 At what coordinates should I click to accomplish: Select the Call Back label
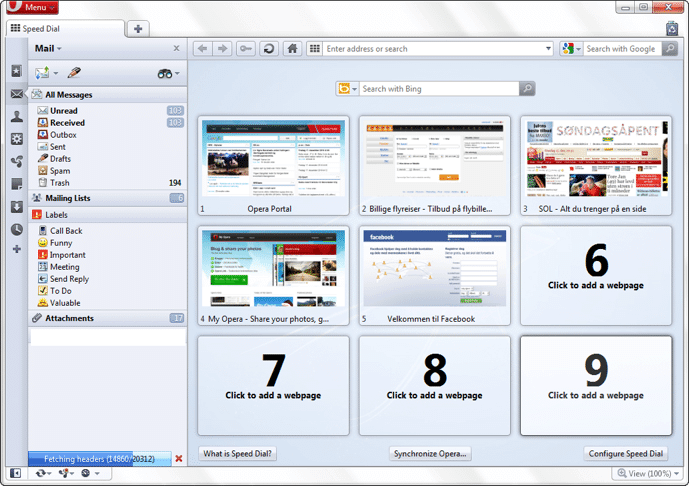tap(110, 231)
